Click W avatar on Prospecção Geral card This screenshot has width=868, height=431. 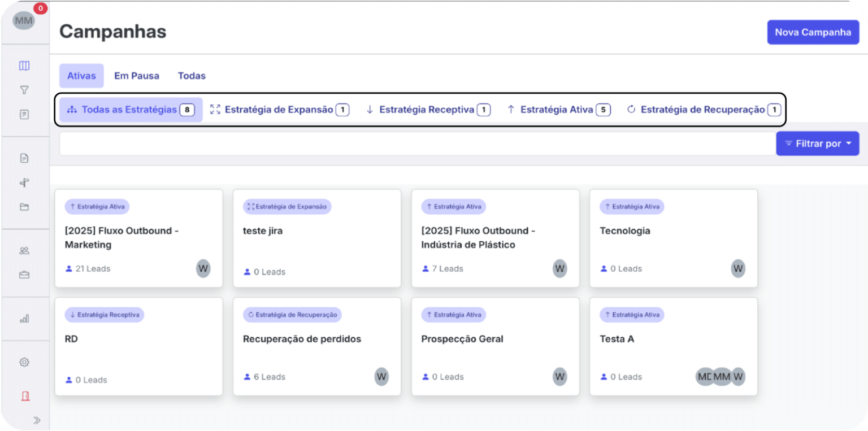click(559, 376)
